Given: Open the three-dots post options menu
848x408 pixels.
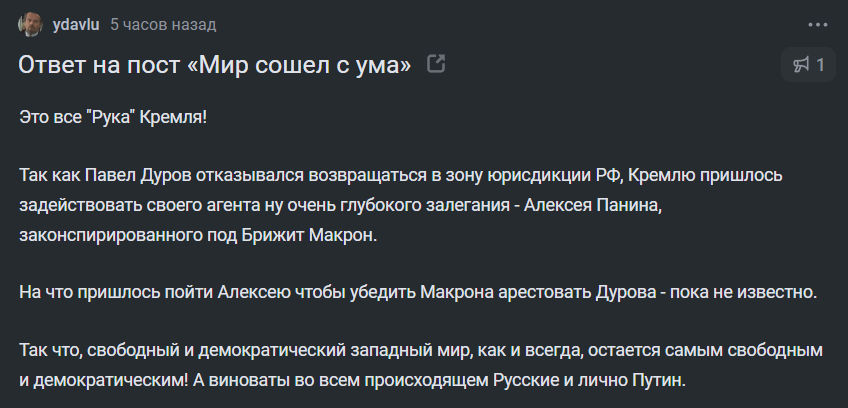Looking at the screenshot, I should tap(818, 25).
